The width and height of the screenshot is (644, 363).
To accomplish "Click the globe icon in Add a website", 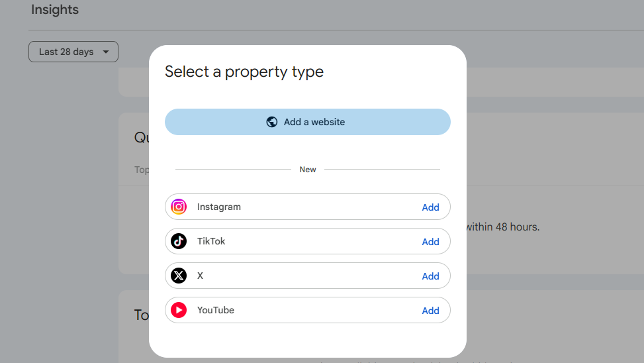I will pos(272,122).
